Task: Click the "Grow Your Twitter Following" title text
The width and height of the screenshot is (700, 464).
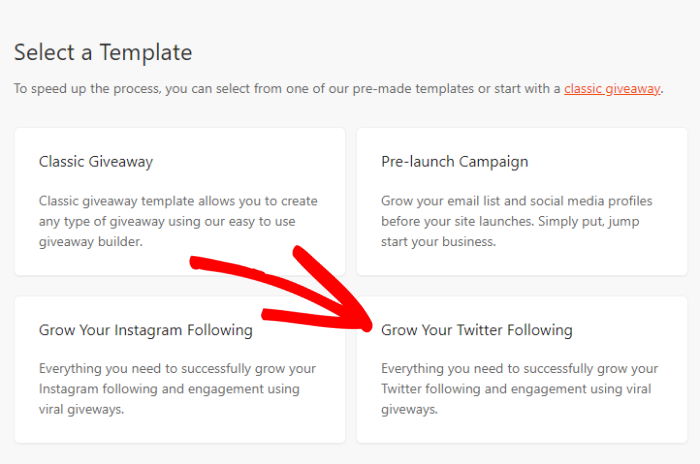Action: pyautogui.click(x=477, y=330)
